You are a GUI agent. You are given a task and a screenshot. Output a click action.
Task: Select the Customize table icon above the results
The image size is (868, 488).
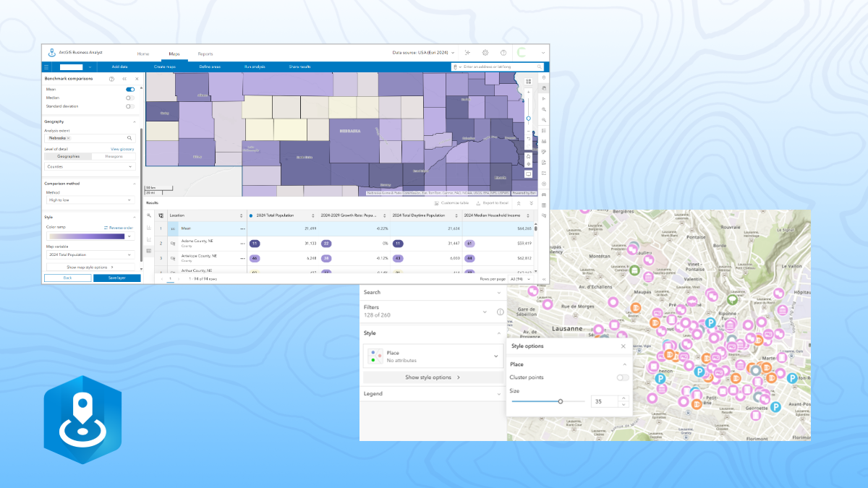pos(438,203)
